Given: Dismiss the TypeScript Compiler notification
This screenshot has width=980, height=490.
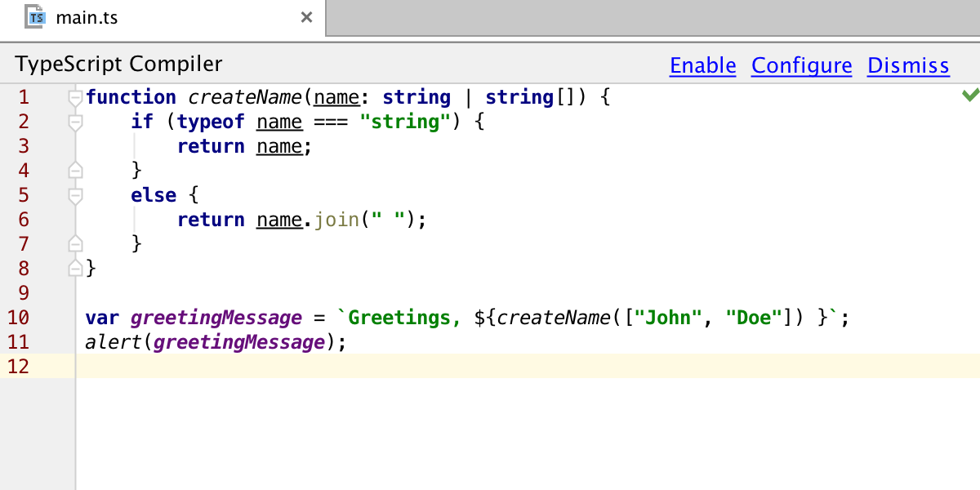Looking at the screenshot, I should [x=908, y=65].
